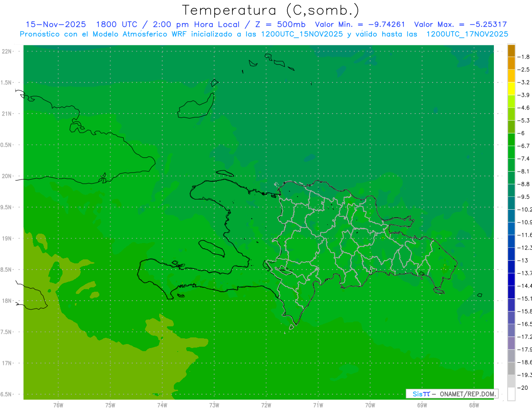This screenshot has height=411, width=532.
Task: Select the '1200UTC_15NOV2025' initialization text
Action: [x=301, y=34]
